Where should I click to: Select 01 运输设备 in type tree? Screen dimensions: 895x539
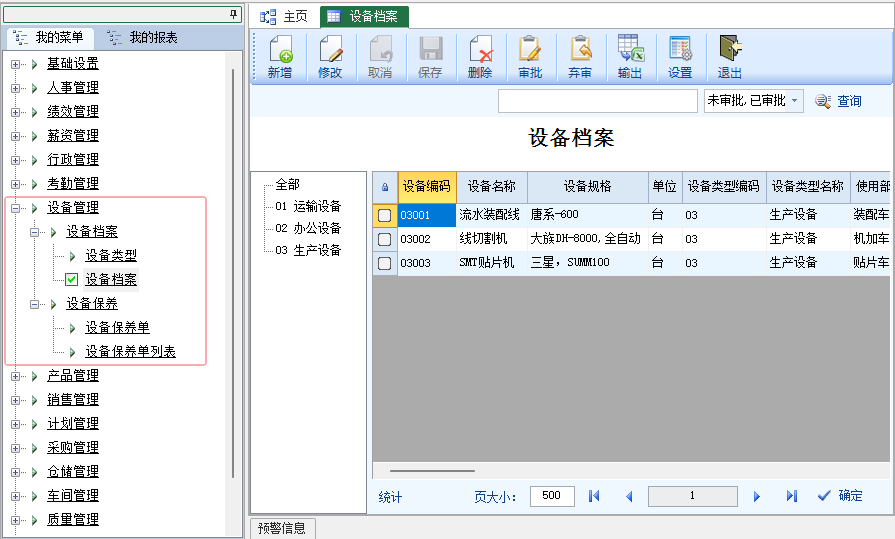click(308, 206)
